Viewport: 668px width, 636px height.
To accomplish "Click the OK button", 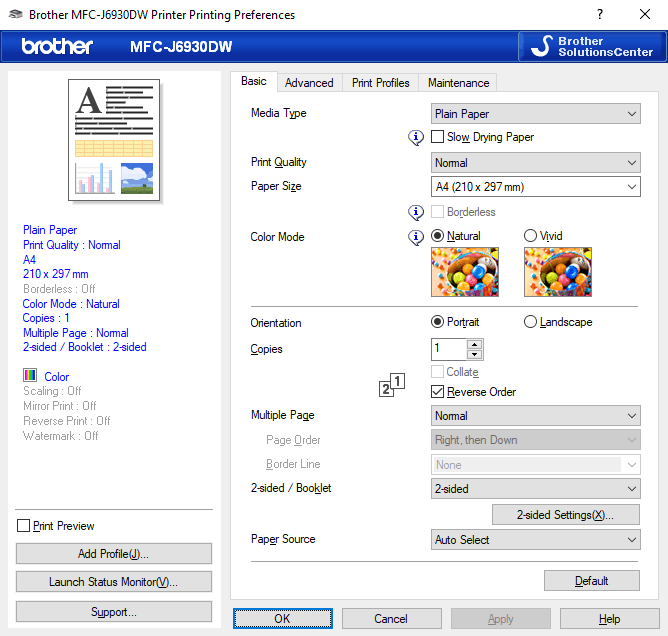I will [x=283, y=619].
